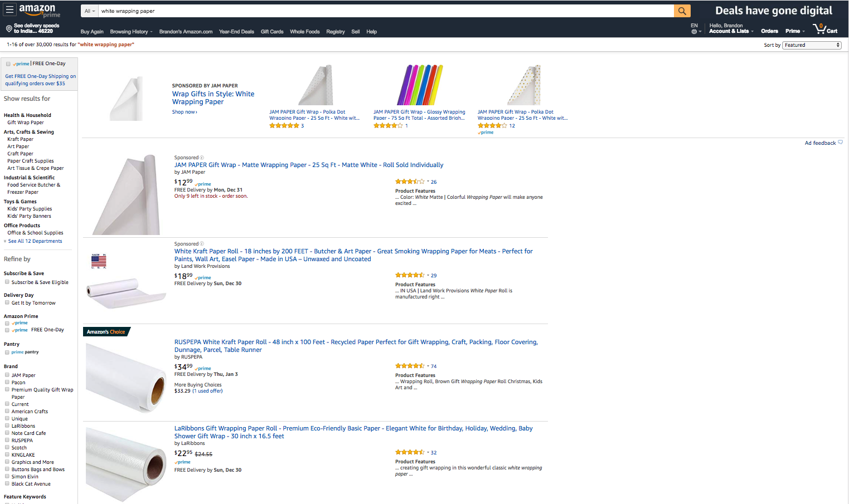Open the hamburger navigation menu

[x=9, y=10]
